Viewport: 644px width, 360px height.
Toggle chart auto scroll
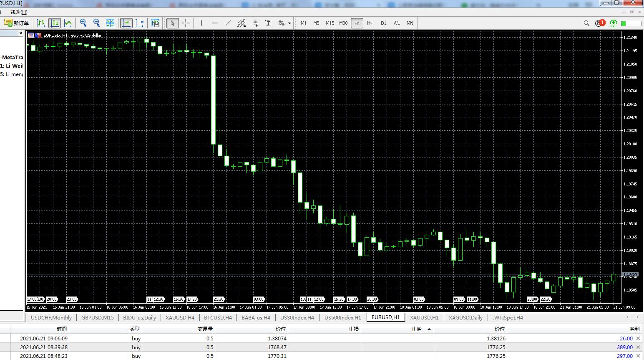[x=126, y=23]
